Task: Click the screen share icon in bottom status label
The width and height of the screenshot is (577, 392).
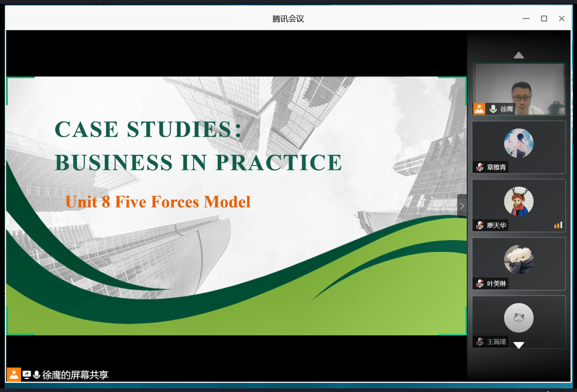Action: [27, 374]
